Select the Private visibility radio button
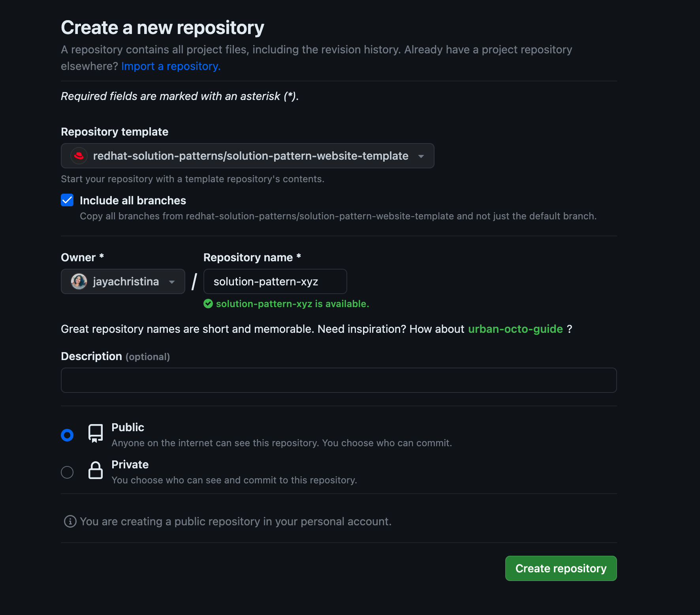 pos(67,472)
